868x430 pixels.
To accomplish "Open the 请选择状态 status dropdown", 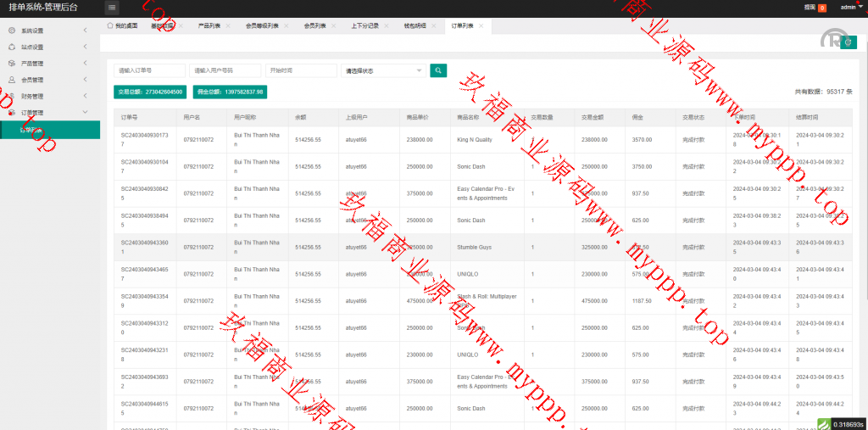I will click(383, 70).
